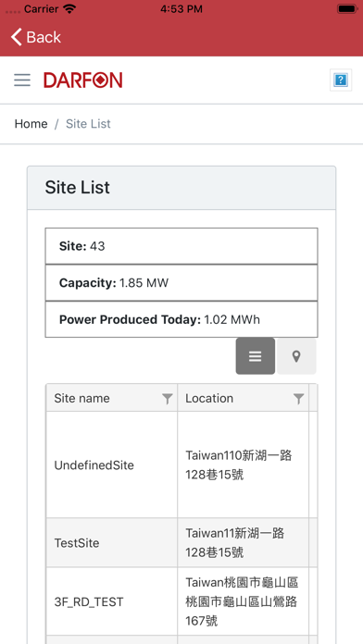Navigate to Home in the breadcrumb
Image resolution: width=363 pixels, height=644 pixels.
pos(31,124)
